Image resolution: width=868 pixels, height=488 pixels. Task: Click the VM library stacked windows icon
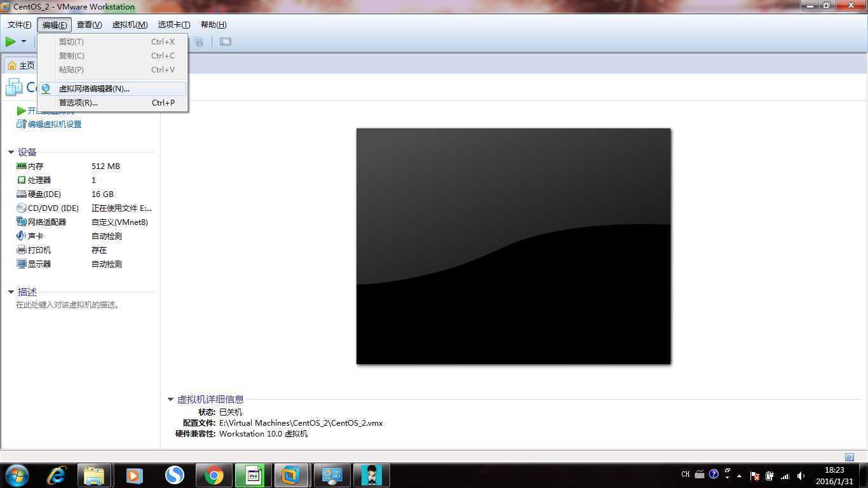coord(13,88)
